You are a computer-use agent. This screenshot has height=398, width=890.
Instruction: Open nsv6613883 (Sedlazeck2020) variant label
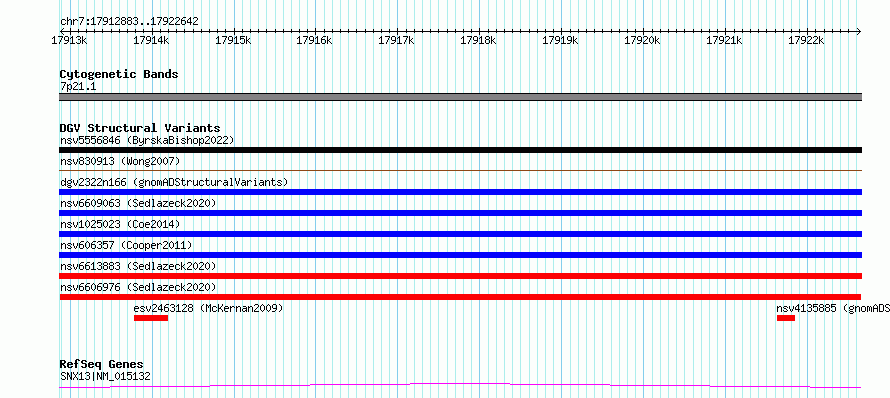(x=138, y=266)
